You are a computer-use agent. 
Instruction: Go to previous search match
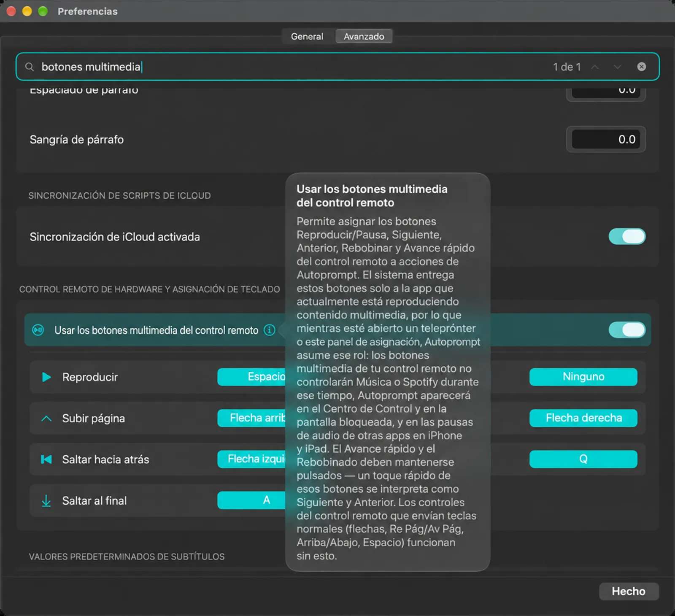point(595,67)
